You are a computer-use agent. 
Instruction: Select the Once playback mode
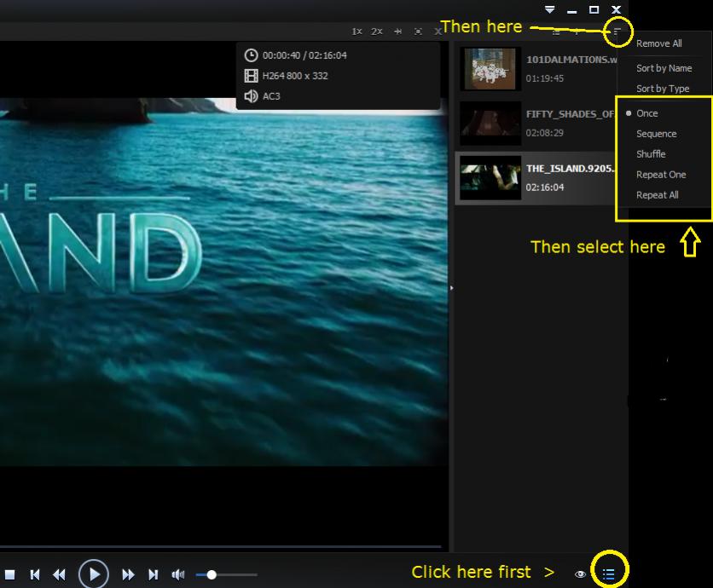(x=647, y=113)
